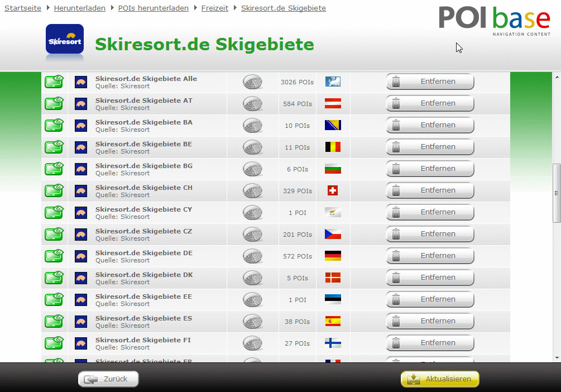Click the green device icon for Skigebiete Alle
The height and width of the screenshot is (392, 561).
(x=54, y=82)
